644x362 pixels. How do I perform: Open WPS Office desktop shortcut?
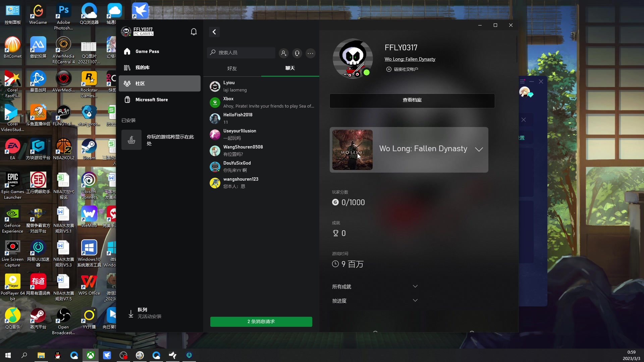pos(89,285)
